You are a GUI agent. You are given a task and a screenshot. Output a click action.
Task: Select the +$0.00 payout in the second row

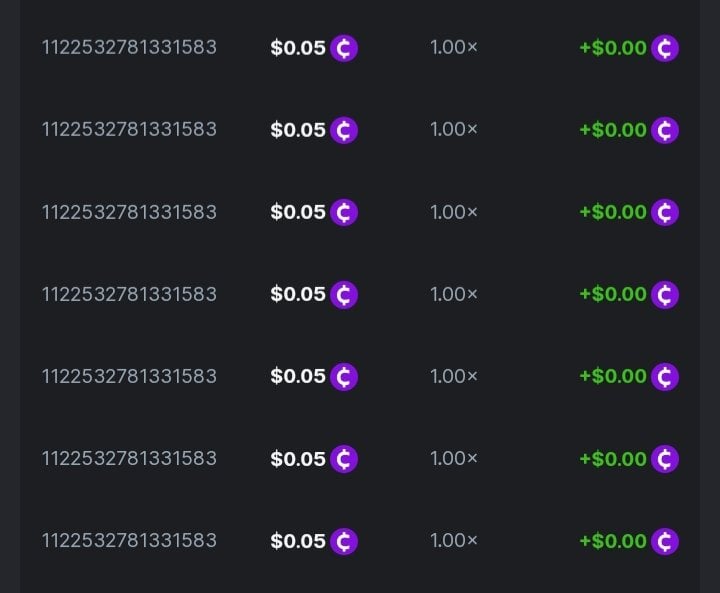coord(613,130)
